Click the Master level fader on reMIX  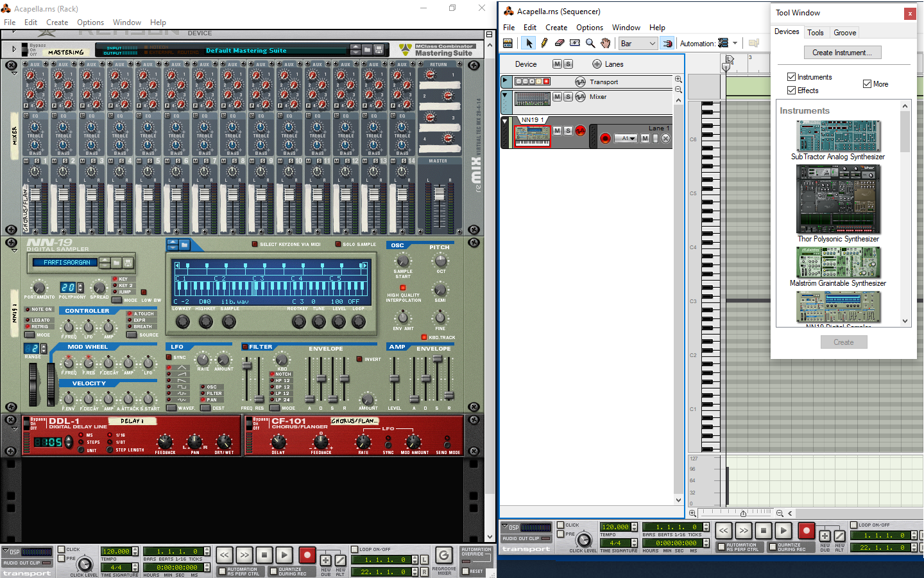coord(440,193)
